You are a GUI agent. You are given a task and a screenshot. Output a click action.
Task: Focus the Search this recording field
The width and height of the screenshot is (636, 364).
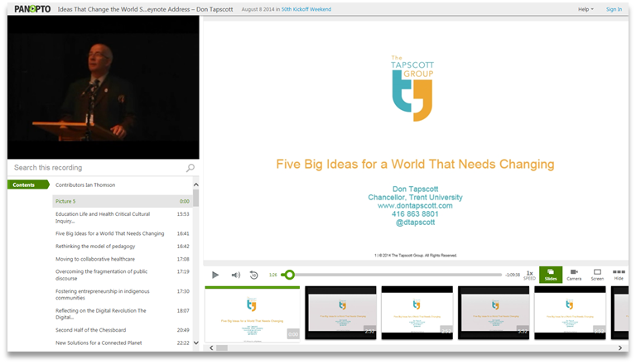click(x=99, y=168)
